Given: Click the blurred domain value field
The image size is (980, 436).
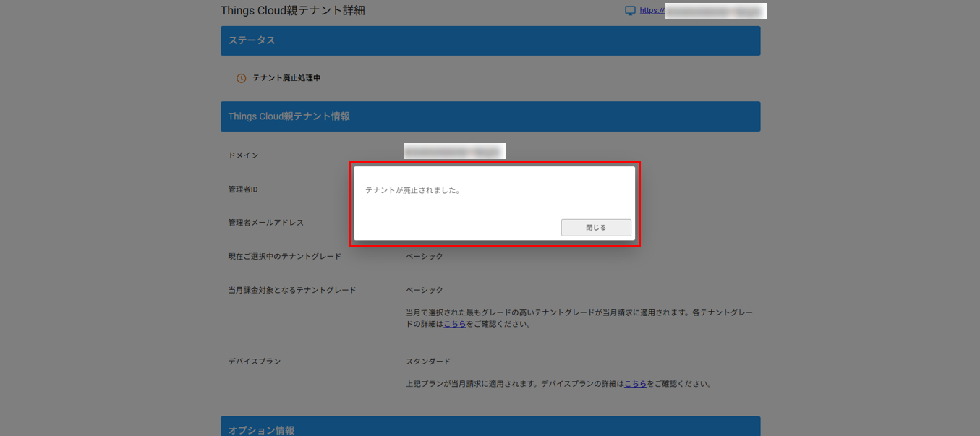Looking at the screenshot, I should coord(454,150).
